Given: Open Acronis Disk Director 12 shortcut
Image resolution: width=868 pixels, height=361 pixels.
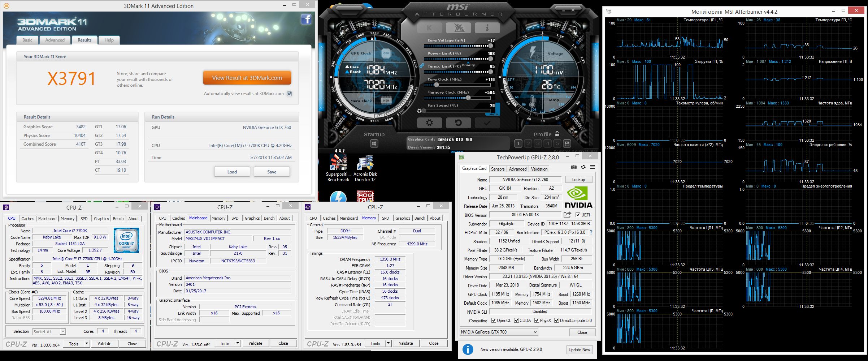Looking at the screenshot, I should 365,168.
